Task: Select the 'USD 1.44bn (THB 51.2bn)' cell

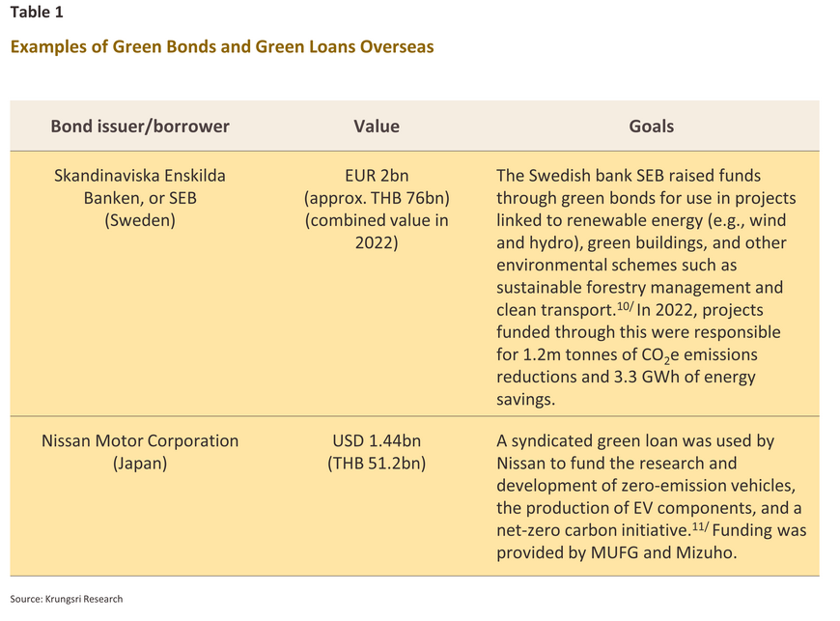Action: [377, 452]
